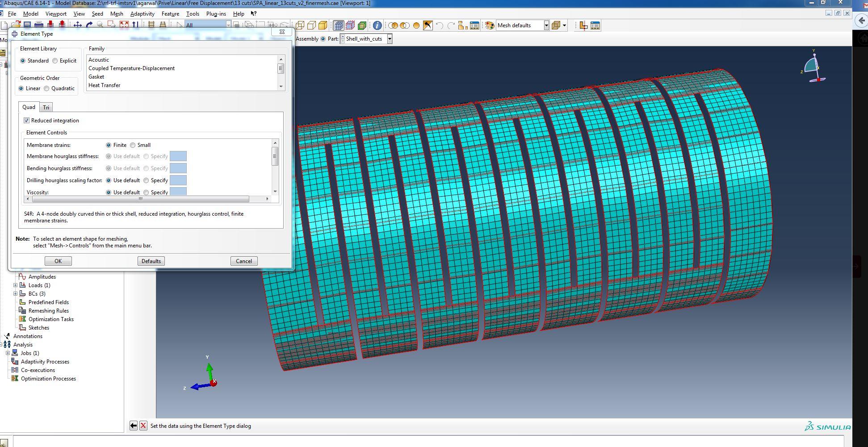This screenshot has height=447, width=868.
Task: Select Gasket in the Family list
Action: [x=96, y=77]
